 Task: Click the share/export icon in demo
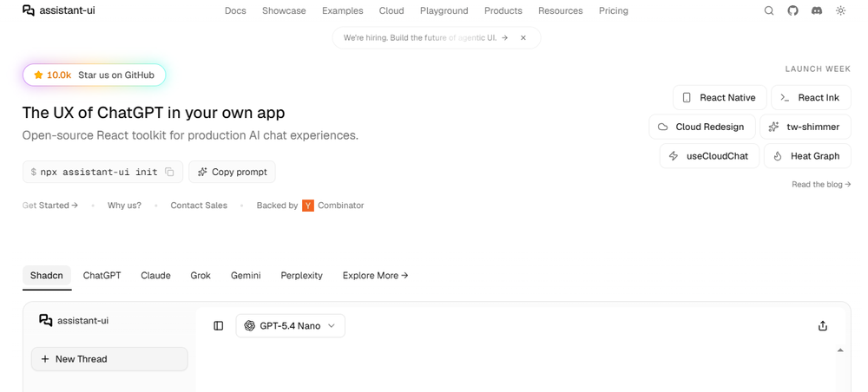tap(823, 325)
